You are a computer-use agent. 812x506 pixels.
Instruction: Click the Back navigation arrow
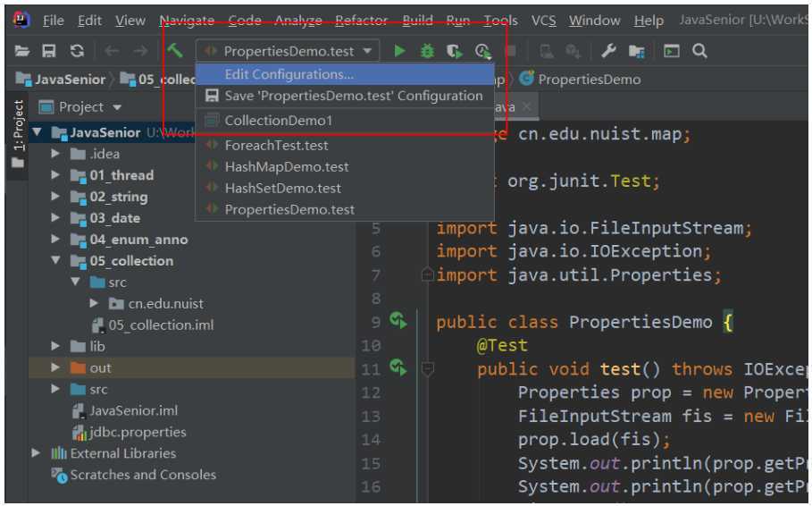tap(112, 51)
